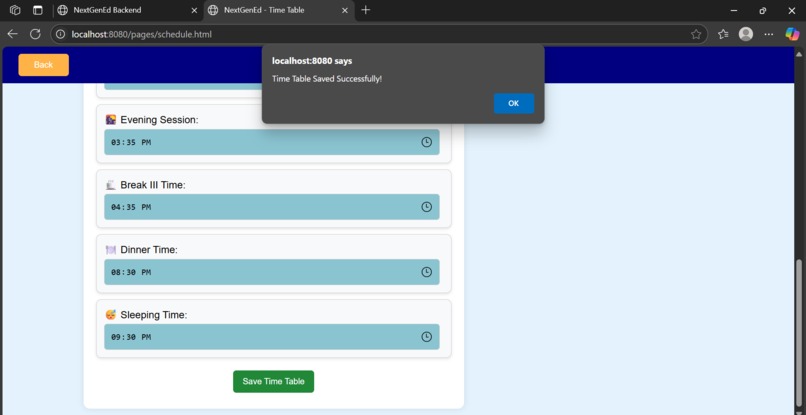The height and width of the screenshot is (415, 806).
Task: Click the Dinner Time label
Action: [x=149, y=250]
